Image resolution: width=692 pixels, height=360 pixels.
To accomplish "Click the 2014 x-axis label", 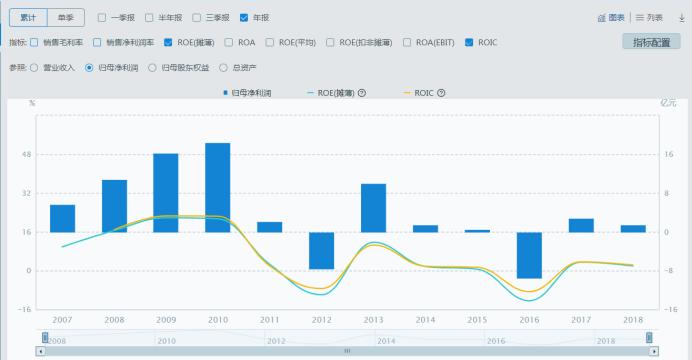I will 425,320.
